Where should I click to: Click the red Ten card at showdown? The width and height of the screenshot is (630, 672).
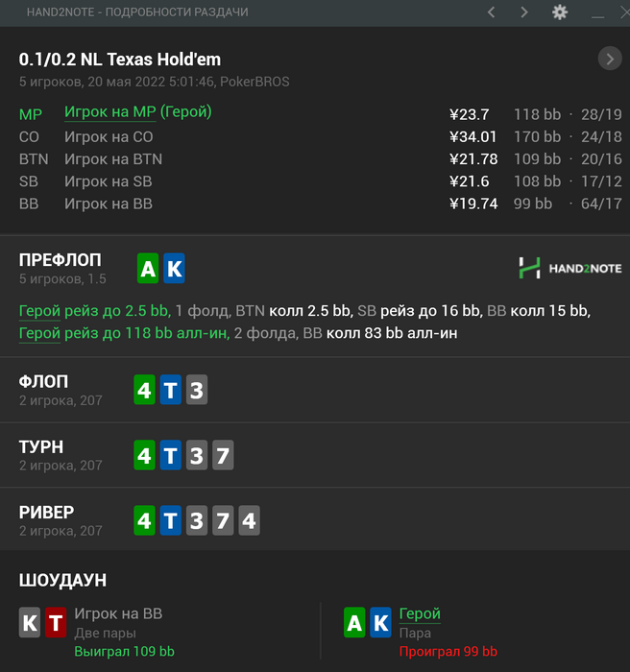pyautogui.click(x=56, y=623)
